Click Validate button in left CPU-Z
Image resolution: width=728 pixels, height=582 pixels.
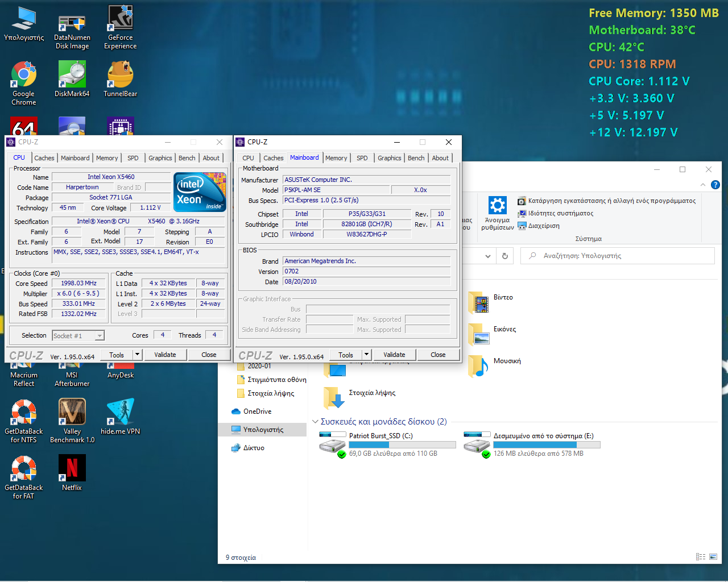coord(165,355)
